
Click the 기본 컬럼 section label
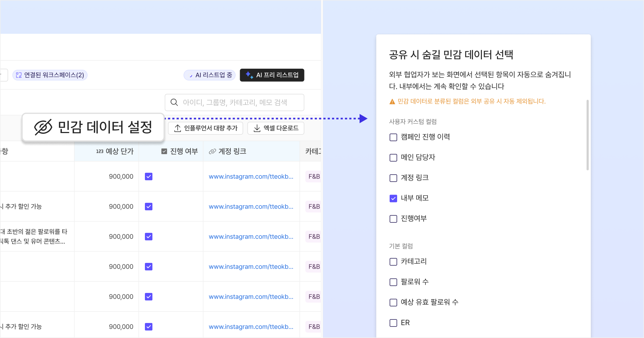401,246
